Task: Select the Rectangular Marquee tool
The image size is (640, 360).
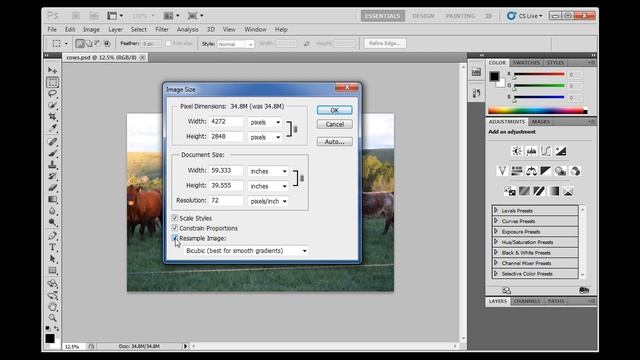Action: (x=52, y=82)
